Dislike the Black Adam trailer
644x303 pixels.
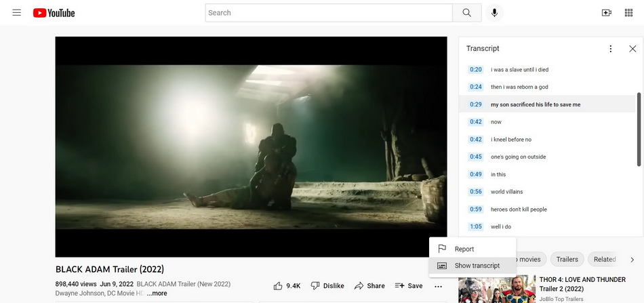(327, 286)
